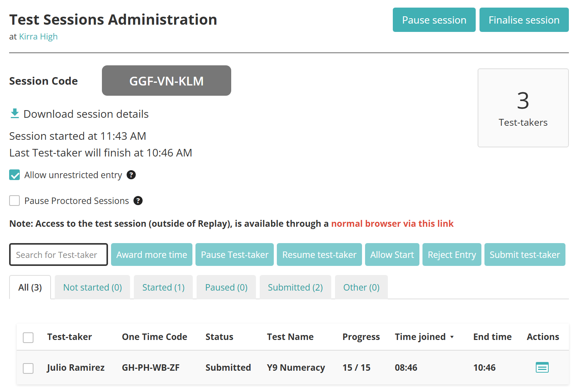Click the 15 / 15 progress cell

[x=356, y=368]
